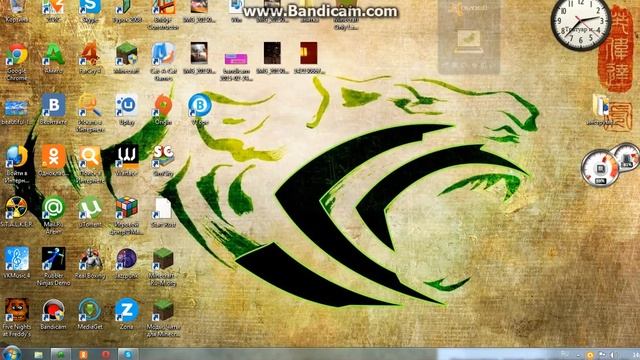
Task: Open the pink Bandicam video file thumbnail
Action: coord(236,59)
